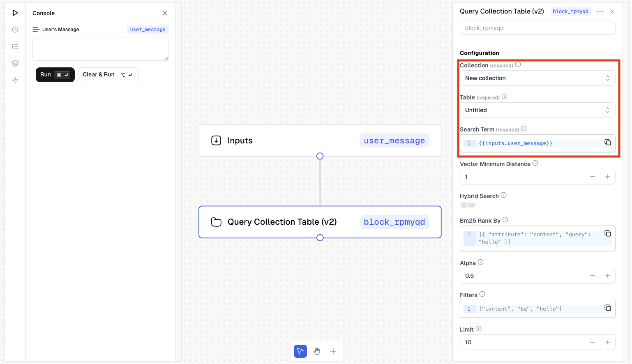
Task: Open the three-dot block options menu
Action: [600, 12]
